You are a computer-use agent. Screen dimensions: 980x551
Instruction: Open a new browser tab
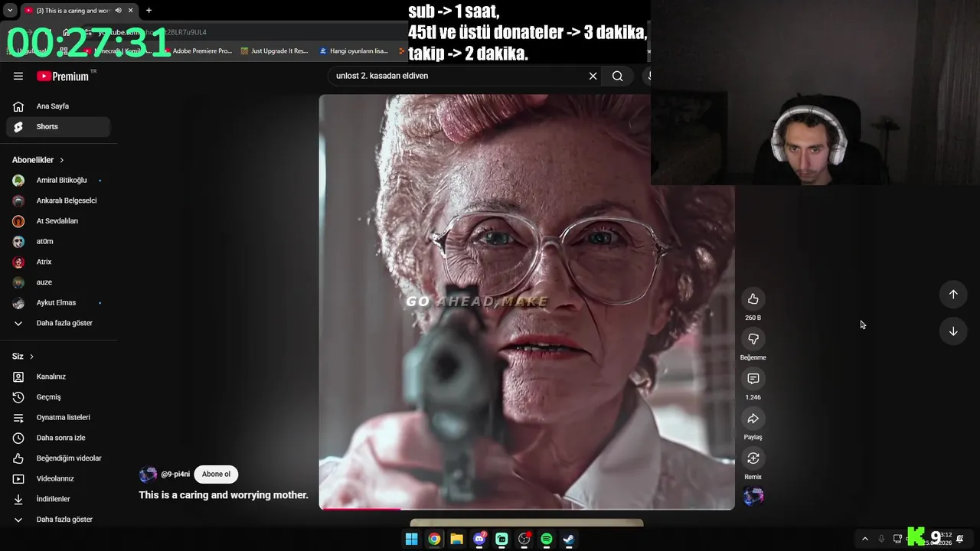pyautogui.click(x=149, y=11)
